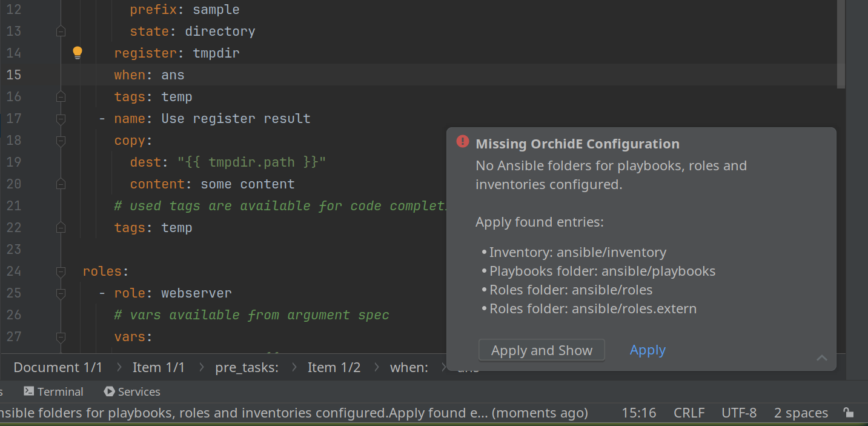Click '{{ tmpdir.path }}' string
The width and height of the screenshot is (868, 426).
tap(251, 162)
